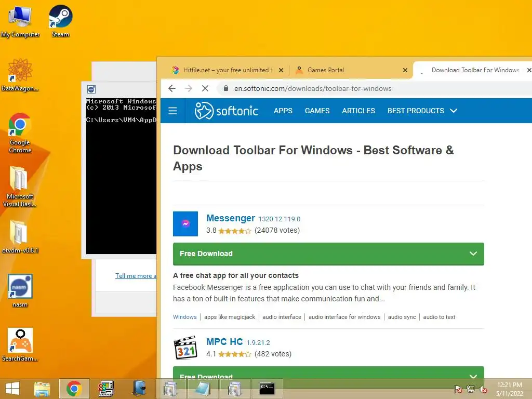Viewport: 532px width, 399px height.
Task: View site security lock info
Action: click(225, 88)
